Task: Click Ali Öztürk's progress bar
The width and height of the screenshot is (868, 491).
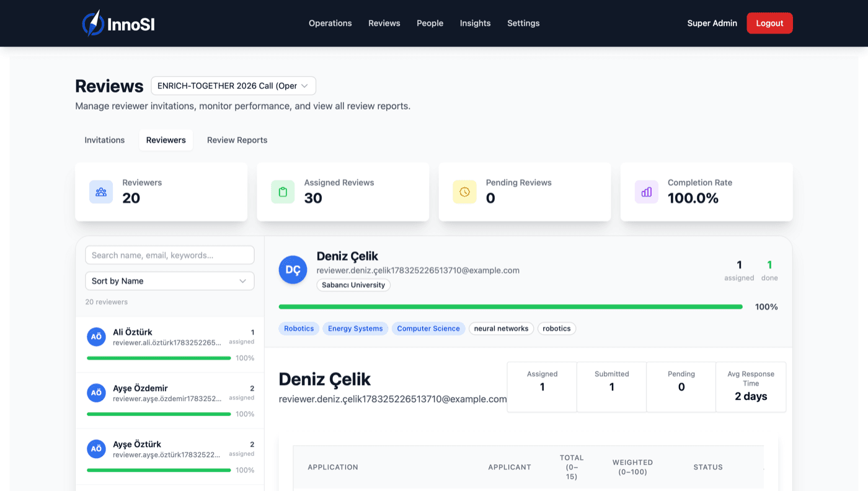Action: 159,358
